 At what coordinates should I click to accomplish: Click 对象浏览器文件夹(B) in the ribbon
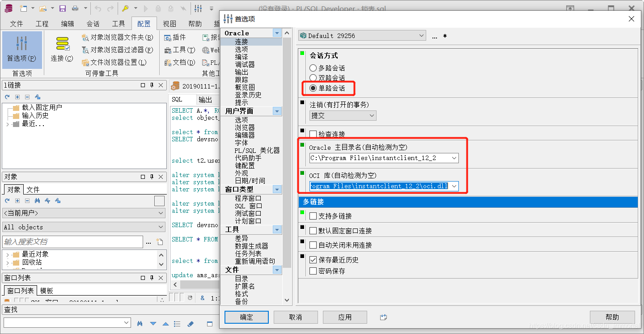[x=118, y=38]
